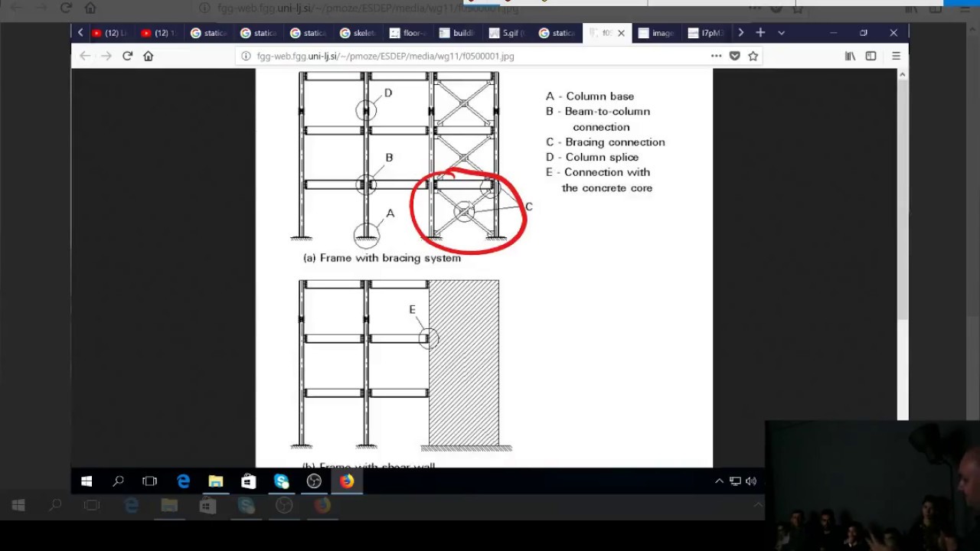Open page actions three-dot menu

(x=716, y=56)
